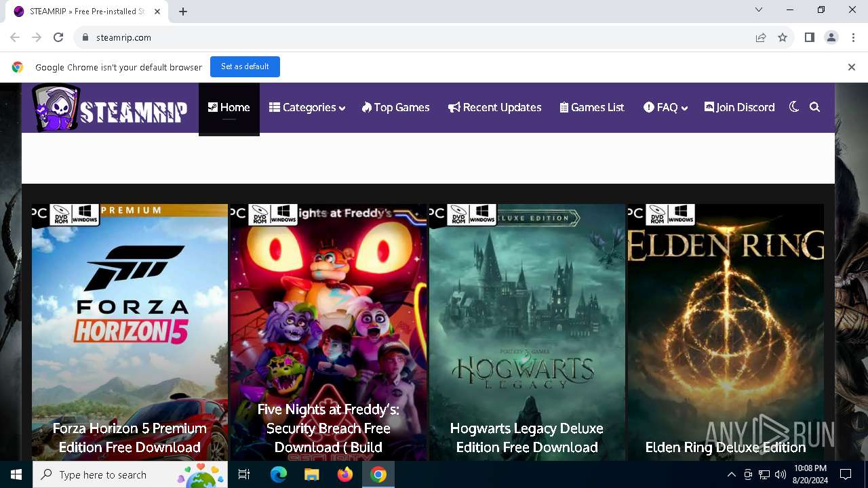Open Five Nights at Freddy's Security Breach link
The width and height of the screenshot is (868, 488).
(328, 428)
